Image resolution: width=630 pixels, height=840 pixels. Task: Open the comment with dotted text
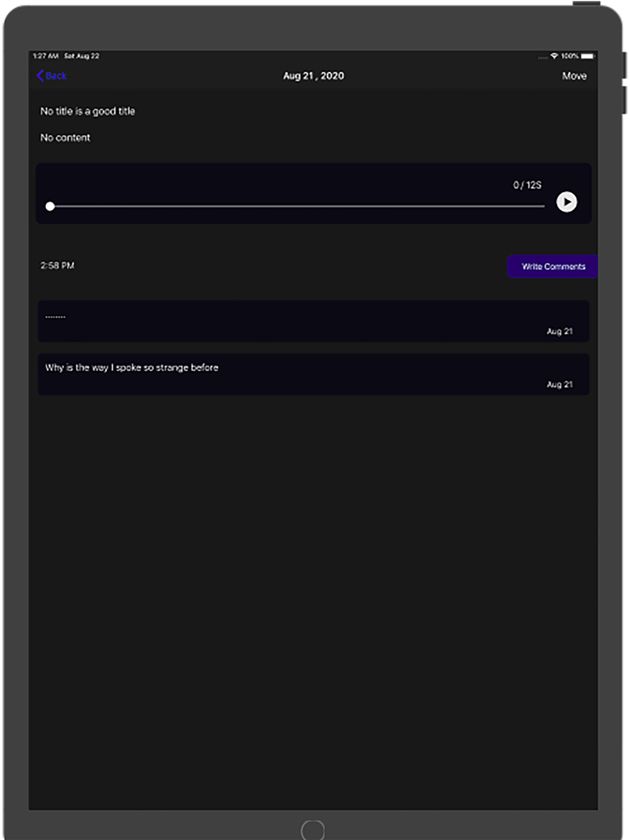pos(314,321)
